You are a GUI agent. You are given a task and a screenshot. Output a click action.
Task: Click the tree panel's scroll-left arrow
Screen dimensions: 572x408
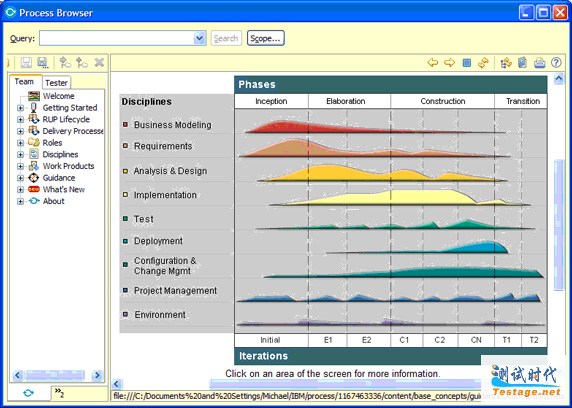[18, 375]
